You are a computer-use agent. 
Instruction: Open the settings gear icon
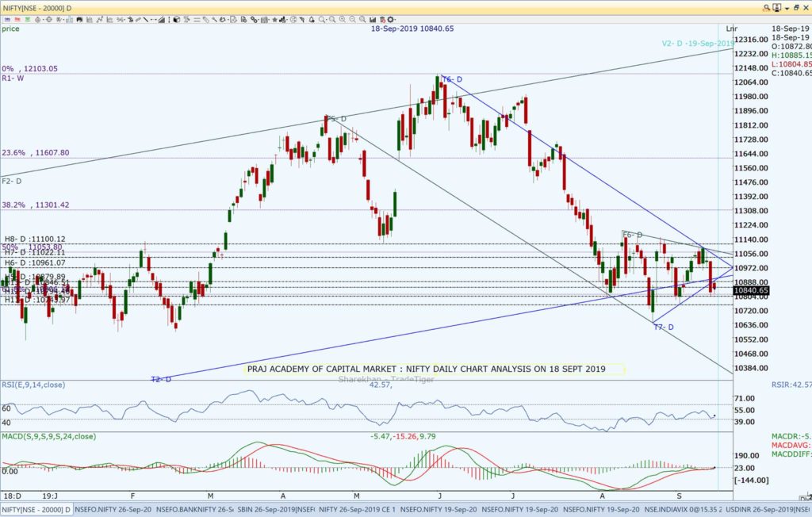[x=390, y=20]
